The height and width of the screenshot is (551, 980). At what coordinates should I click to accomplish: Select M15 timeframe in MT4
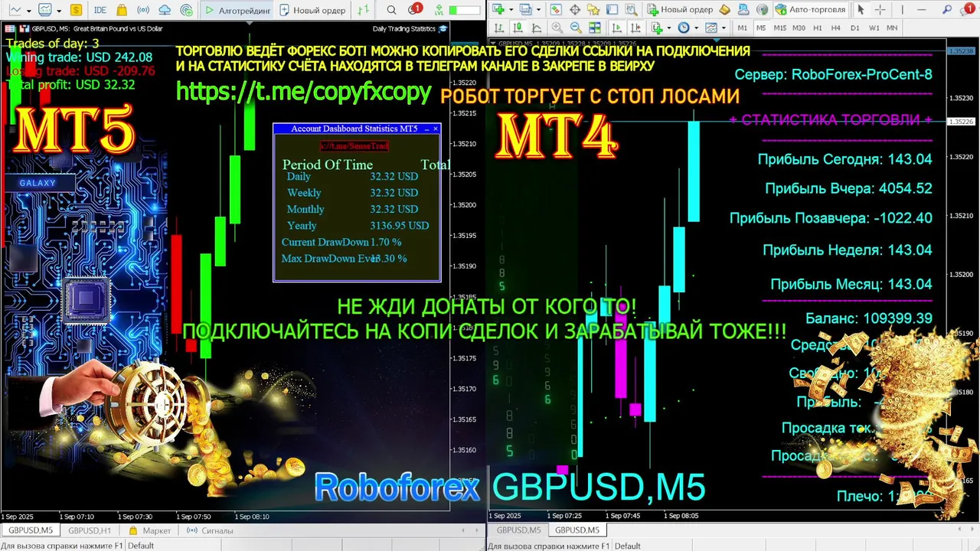coord(780,28)
